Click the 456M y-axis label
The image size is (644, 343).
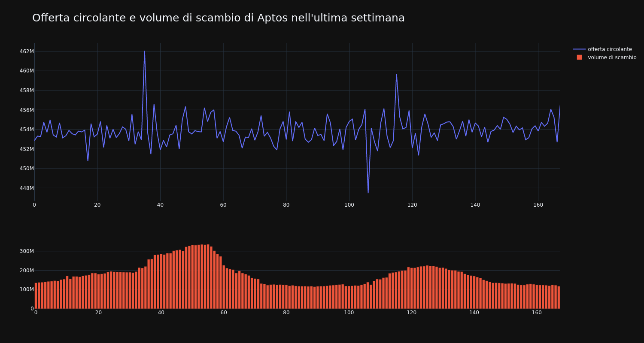point(27,110)
